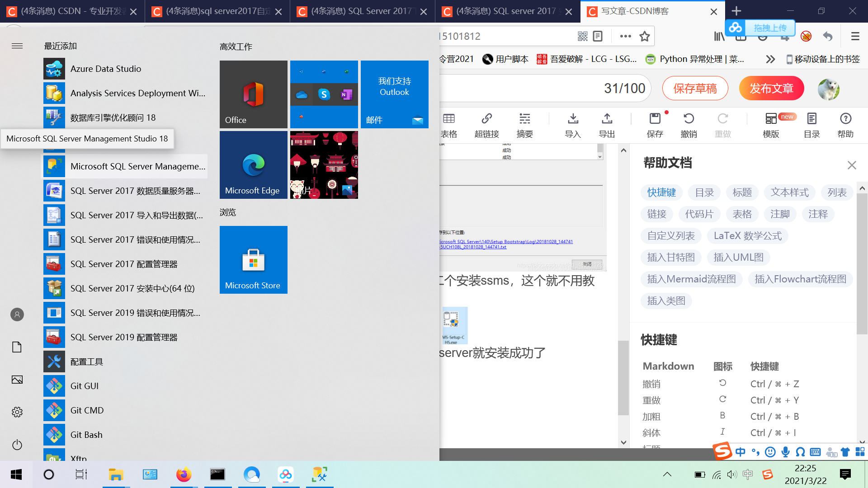Viewport: 868px width, 488px height.
Task: Open the photos live tile
Action: point(324,165)
